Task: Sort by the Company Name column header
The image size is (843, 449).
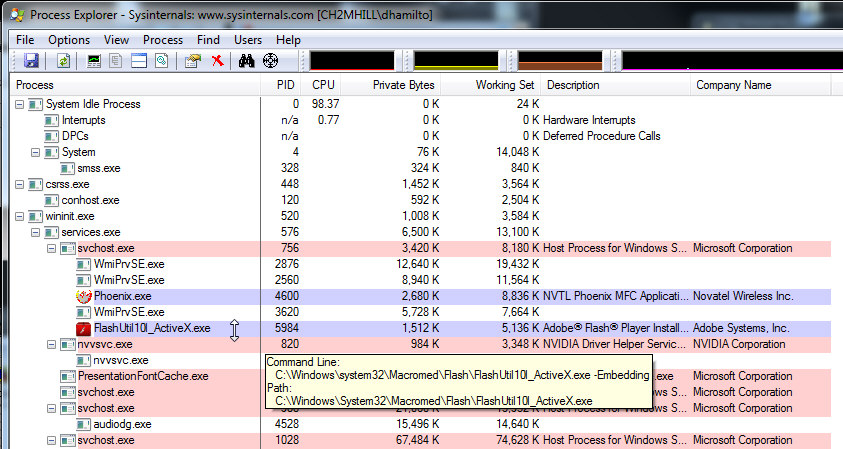Action: 761,85
